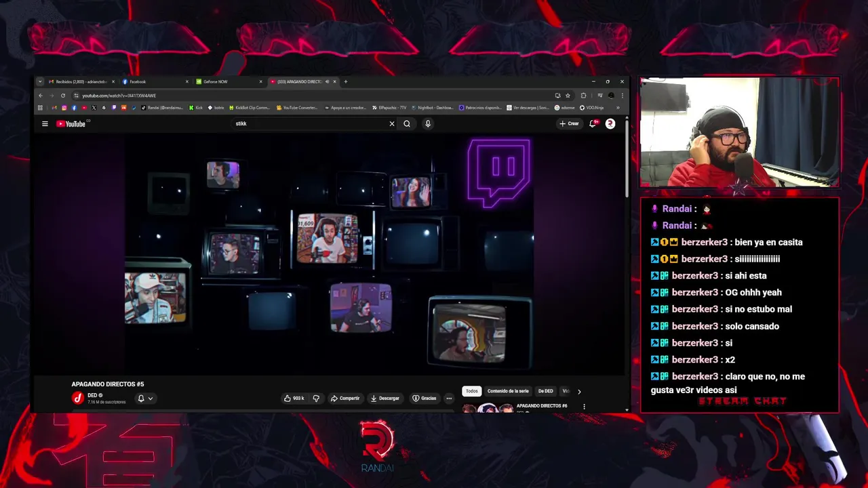
Task: Like the video showing 903 k
Action: click(294, 398)
